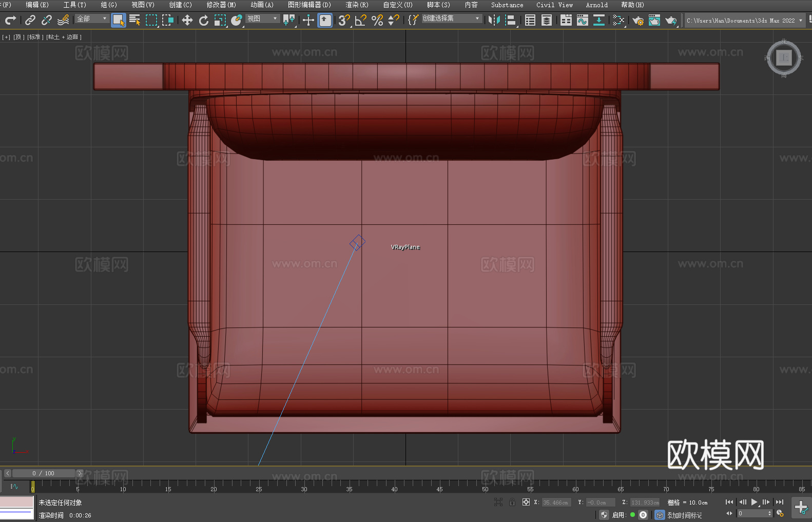Open the Substance menu

coord(507,5)
